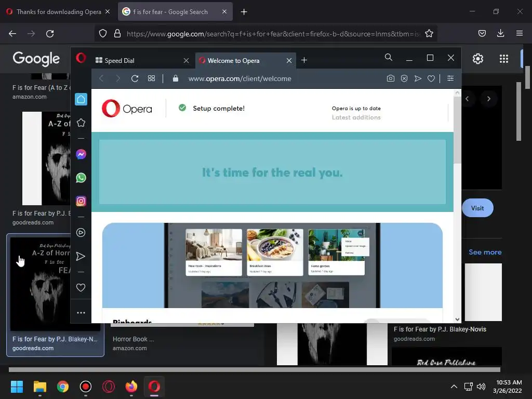Viewport: 532px width, 399px height.
Task: Click next arrow in Google image preview
Action: tap(488, 99)
